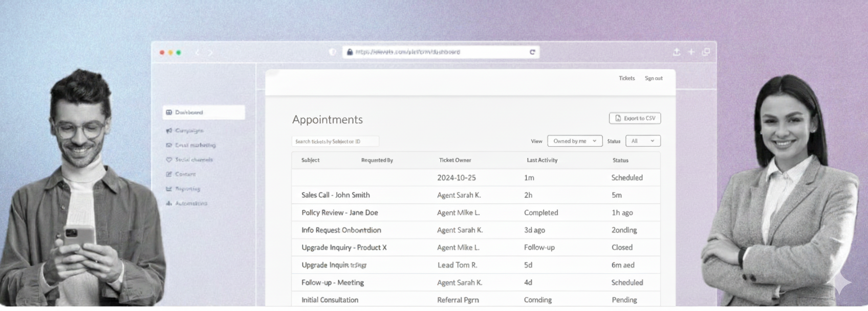Expand the 'Owned by me' View dropdown
This screenshot has width=868, height=311.
[x=574, y=141]
